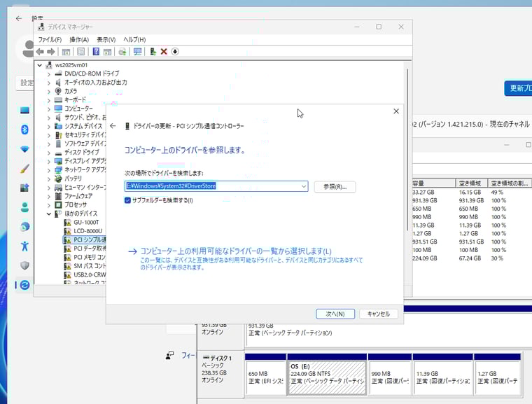Image resolution: width=532 pixels, height=404 pixels.
Task: Click the show/hide action pane toolbar icon
Action: tap(108, 52)
